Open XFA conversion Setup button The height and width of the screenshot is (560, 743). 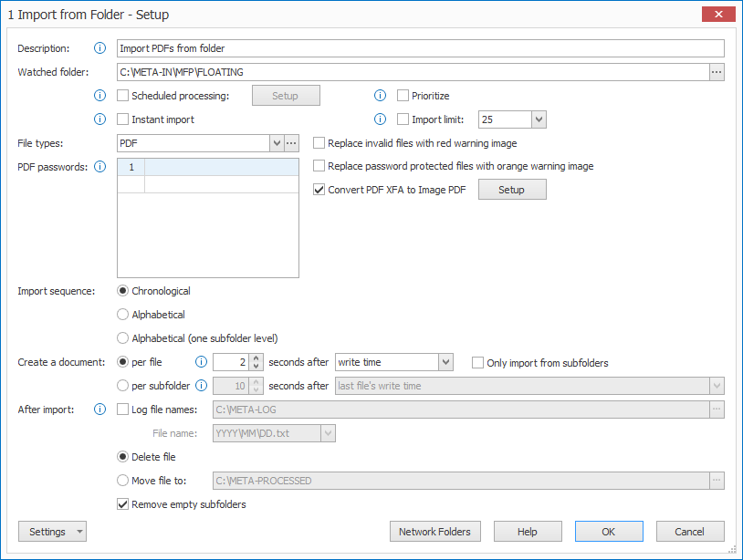pos(512,190)
